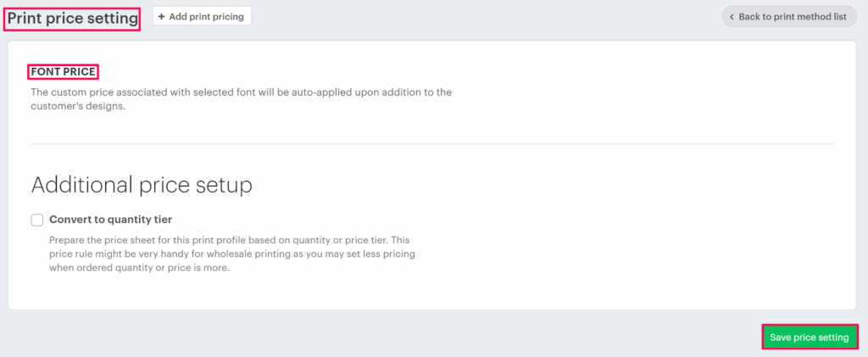868x357 pixels.
Task: Click the "Additional price setup" heading
Action: (142, 185)
